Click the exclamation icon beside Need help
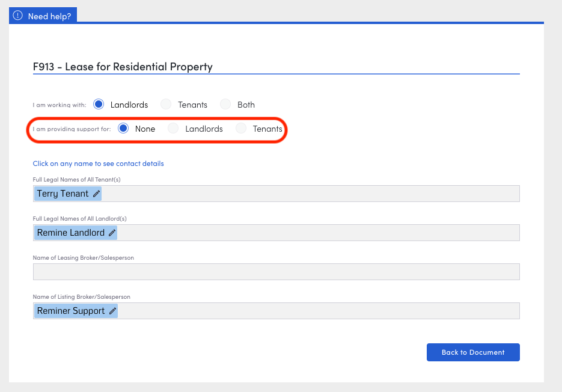This screenshot has height=392, width=562. 17,16
